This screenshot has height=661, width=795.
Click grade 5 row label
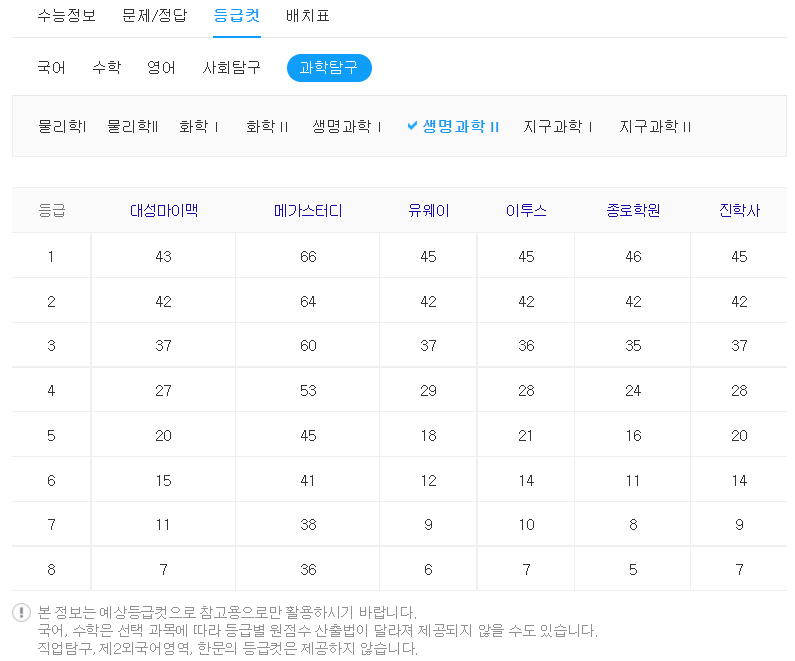pyautogui.click(x=51, y=435)
